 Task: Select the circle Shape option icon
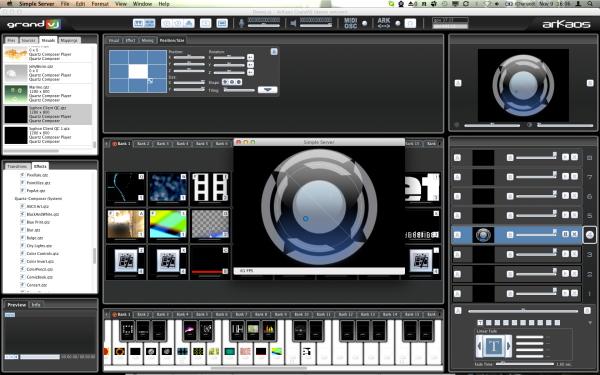(239, 82)
